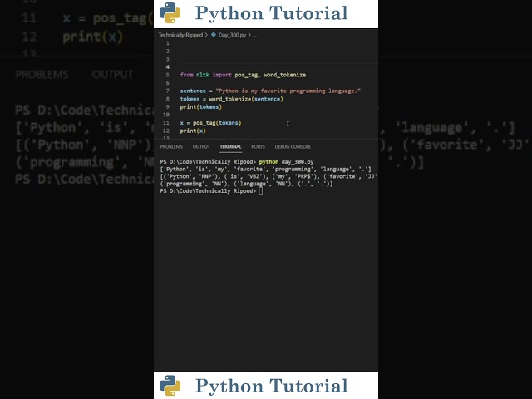Image resolution: width=532 pixels, height=399 pixels.
Task: Click the Python logo in bottom banner
Action: [x=170, y=386]
